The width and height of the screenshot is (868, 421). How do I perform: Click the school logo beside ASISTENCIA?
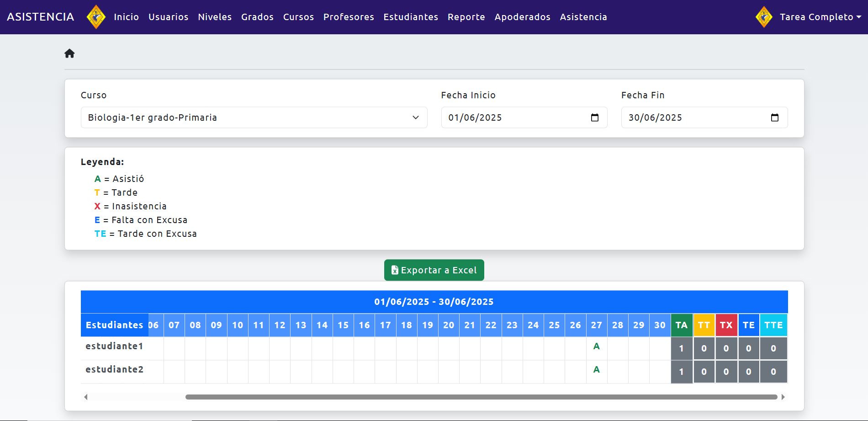[x=96, y=17]
